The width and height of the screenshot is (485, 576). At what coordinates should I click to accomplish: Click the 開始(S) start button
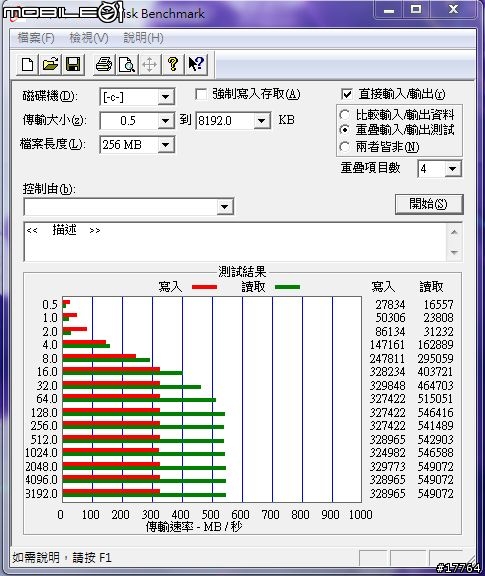click(x=429, y=204)
